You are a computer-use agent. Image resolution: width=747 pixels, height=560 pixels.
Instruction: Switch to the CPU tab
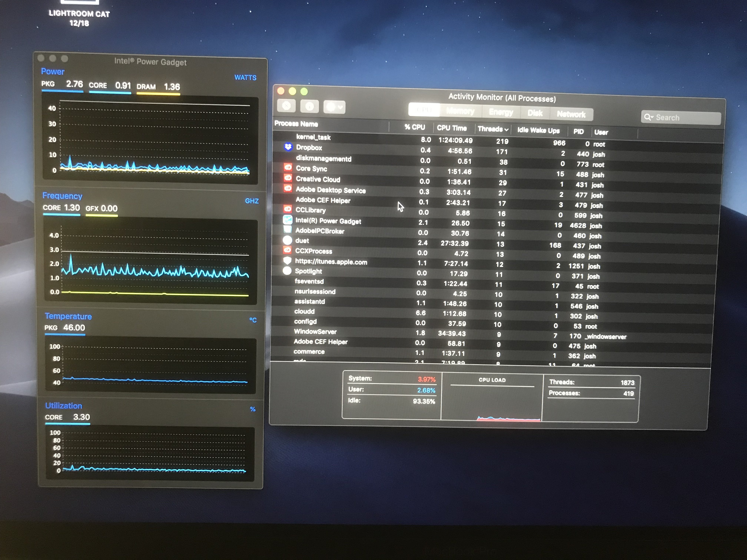(424, 110)
